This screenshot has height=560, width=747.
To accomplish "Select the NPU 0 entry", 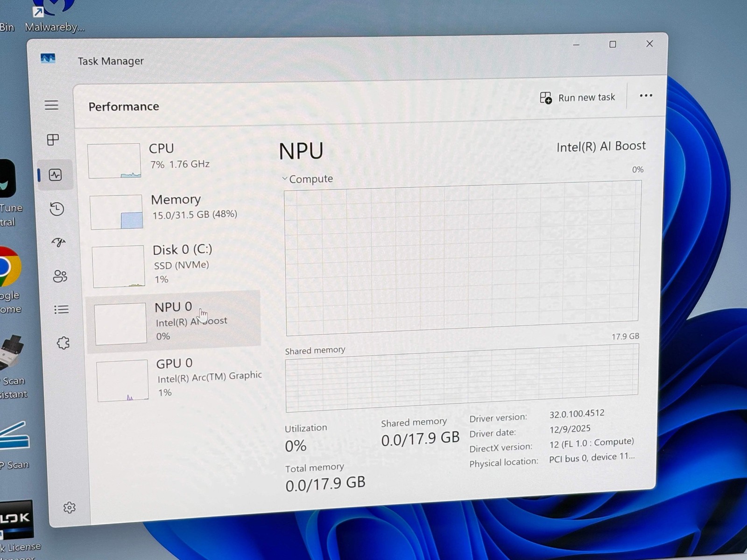I will 174,322.
